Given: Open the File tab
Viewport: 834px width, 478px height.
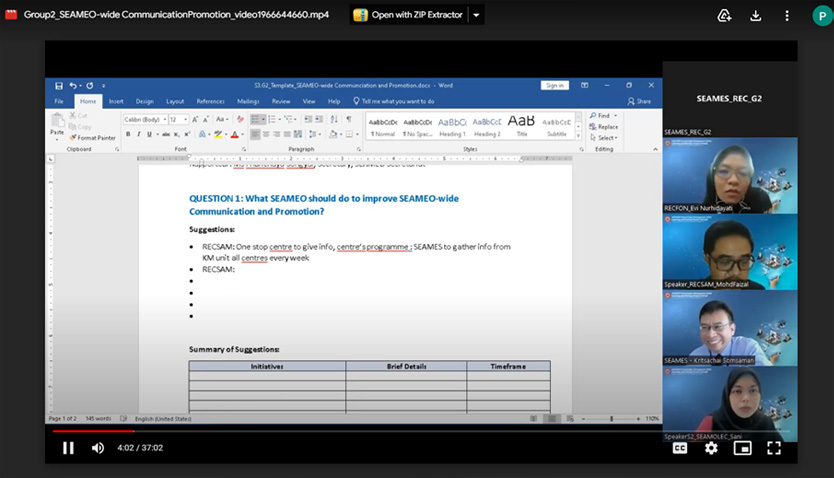Looking at the screenshot, I should (59, 101).
